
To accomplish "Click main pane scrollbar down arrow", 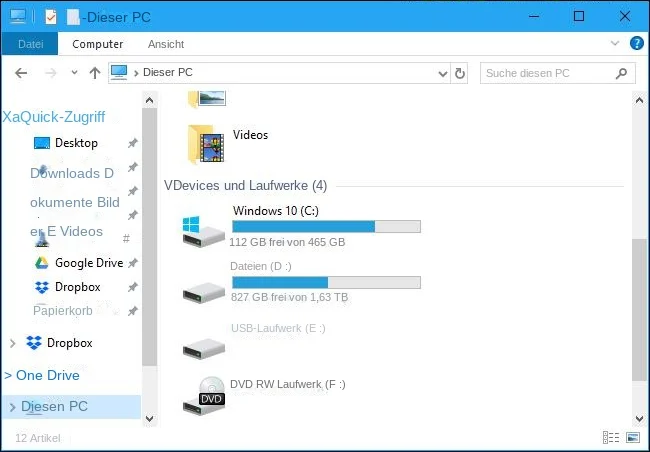I will (639, 418).
